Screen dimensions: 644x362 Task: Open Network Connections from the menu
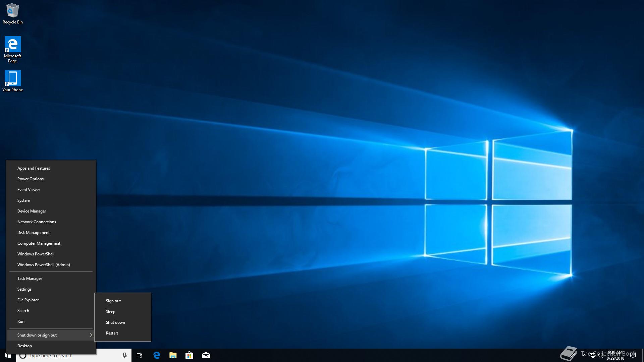tap(51, 222)
